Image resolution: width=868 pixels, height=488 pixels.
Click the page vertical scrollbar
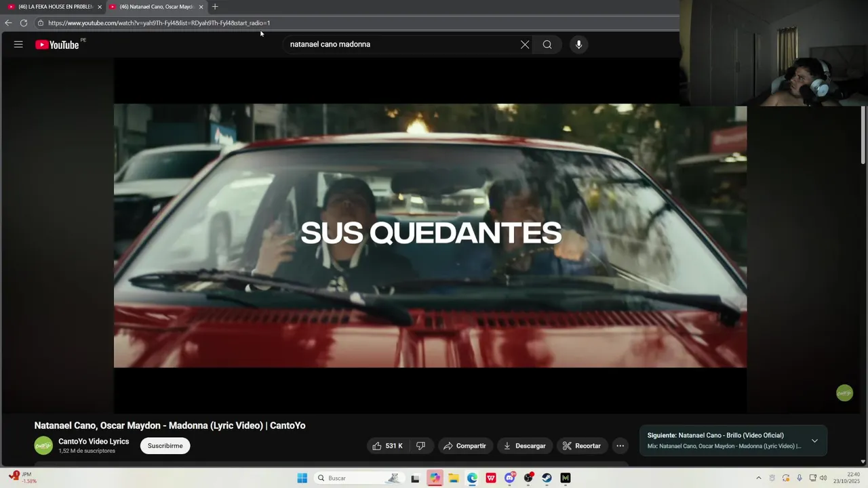coord(863,136)
